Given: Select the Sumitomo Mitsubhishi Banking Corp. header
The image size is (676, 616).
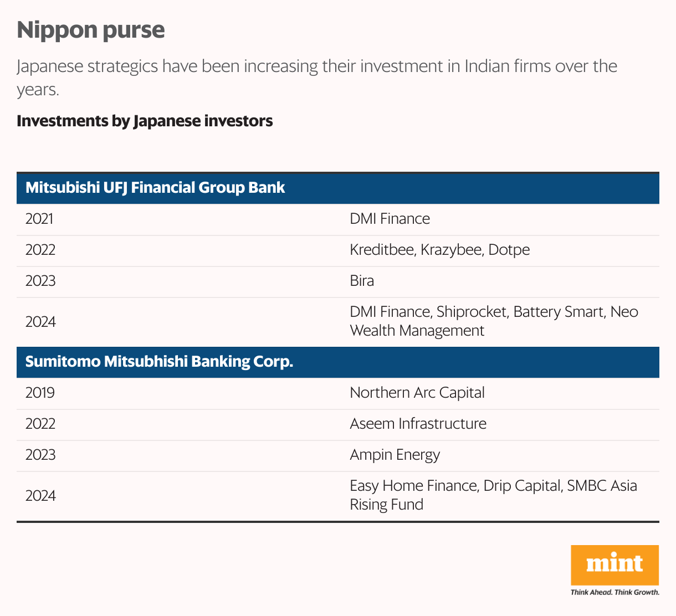Looking at the screenshot, I should pyautogui.click(x=159, y=362).
